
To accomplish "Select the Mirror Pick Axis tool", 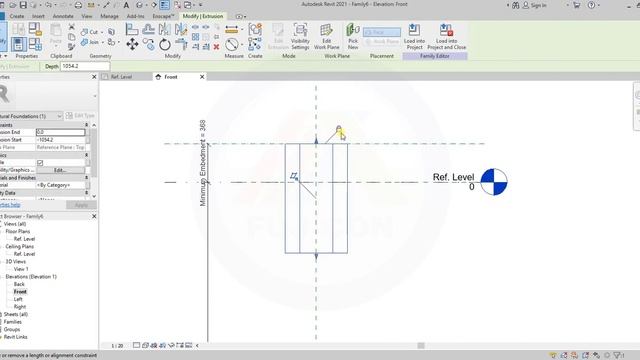I will coord(164,29).
